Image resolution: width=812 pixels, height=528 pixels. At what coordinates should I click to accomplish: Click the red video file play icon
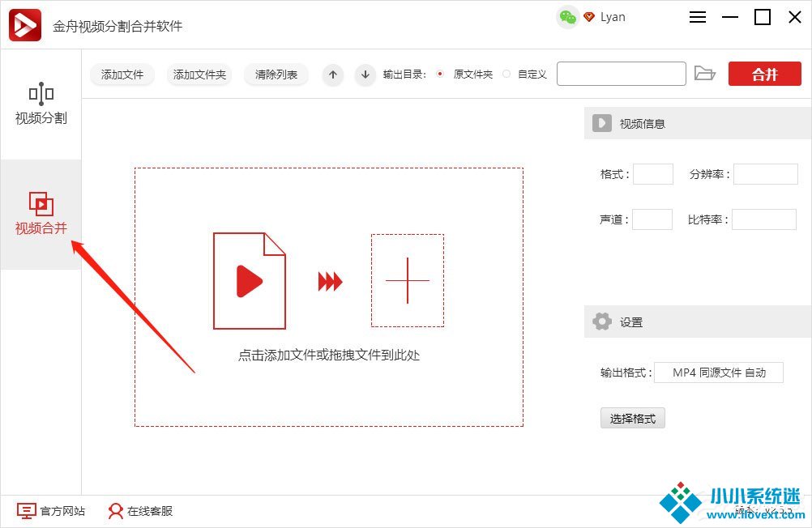click(x=250, y=281)
